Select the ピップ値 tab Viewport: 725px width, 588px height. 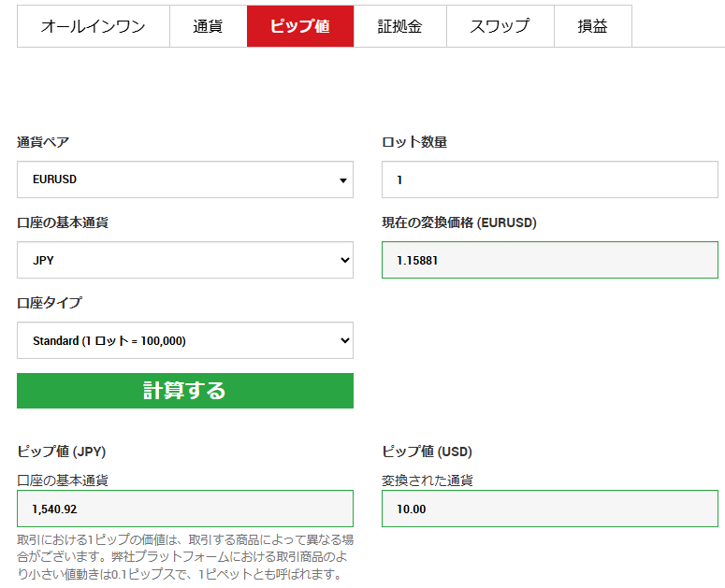[299, 26]
